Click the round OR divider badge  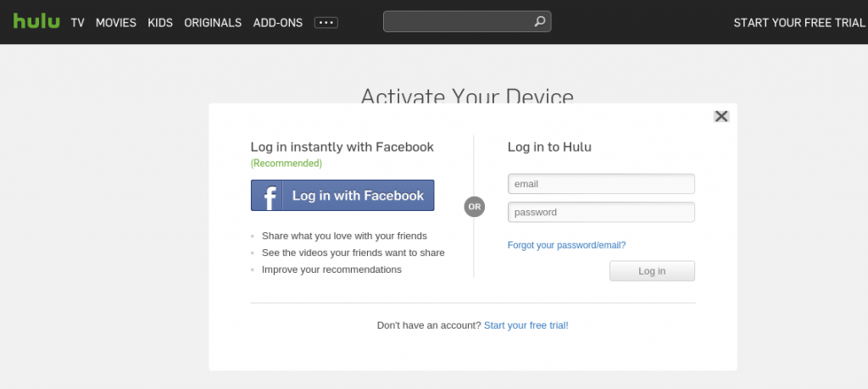click(x=475, y=206)
